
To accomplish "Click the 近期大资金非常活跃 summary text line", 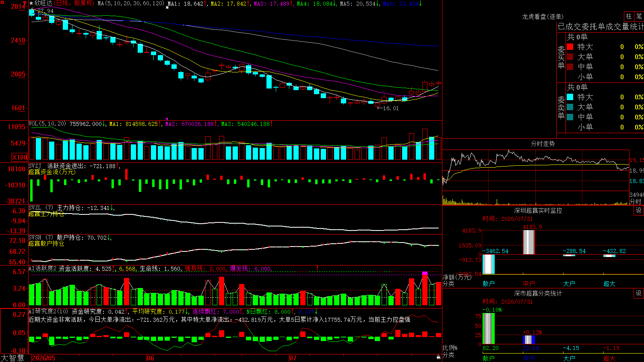I will (x=219, y=319).
